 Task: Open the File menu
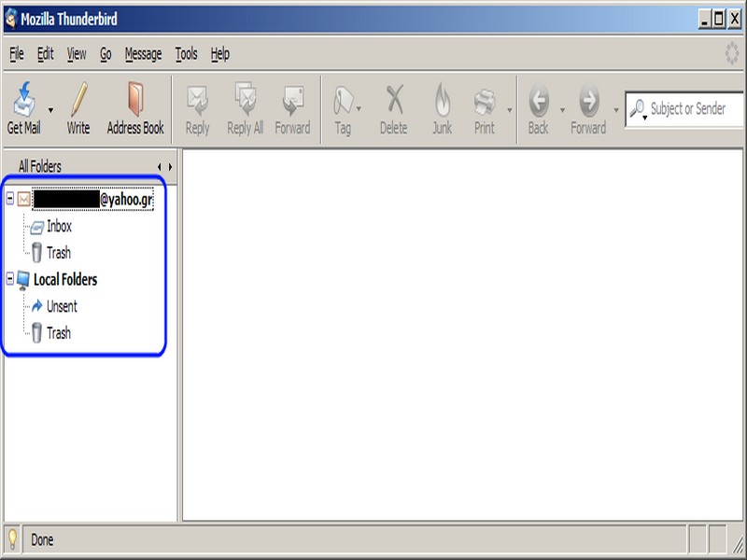[17, 54]
